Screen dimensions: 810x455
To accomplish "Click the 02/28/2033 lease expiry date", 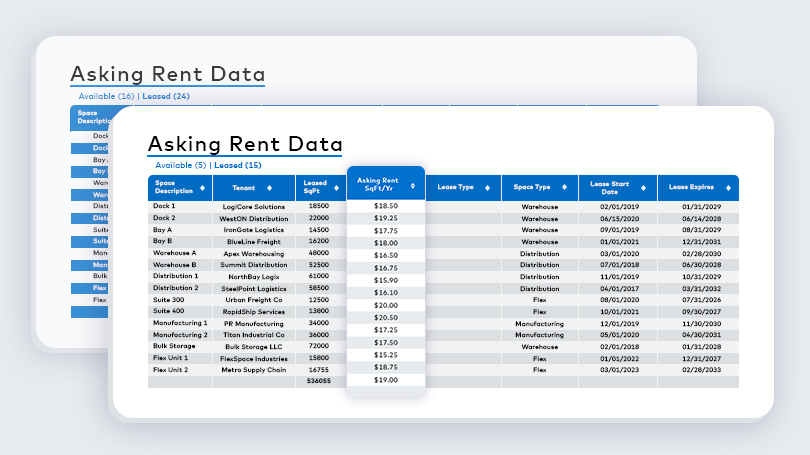I will [x=702, y=370].
